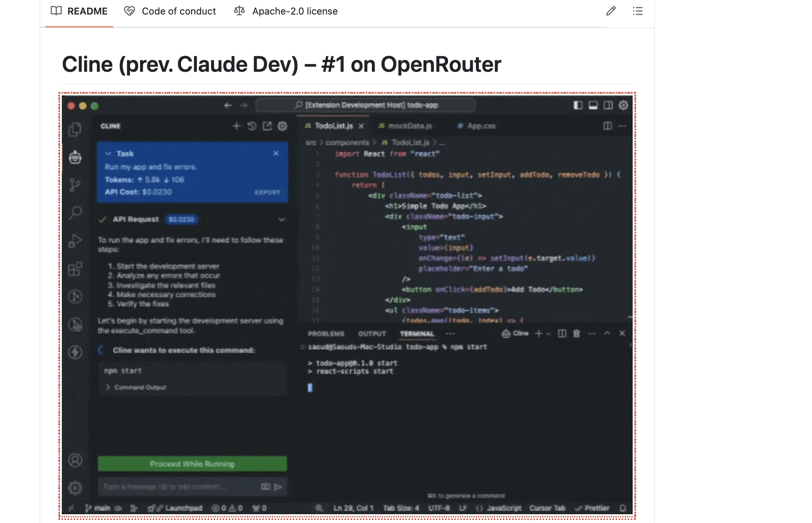
Task: Open Accounts icon in activity bar
Action: click(x=75, y=460)
